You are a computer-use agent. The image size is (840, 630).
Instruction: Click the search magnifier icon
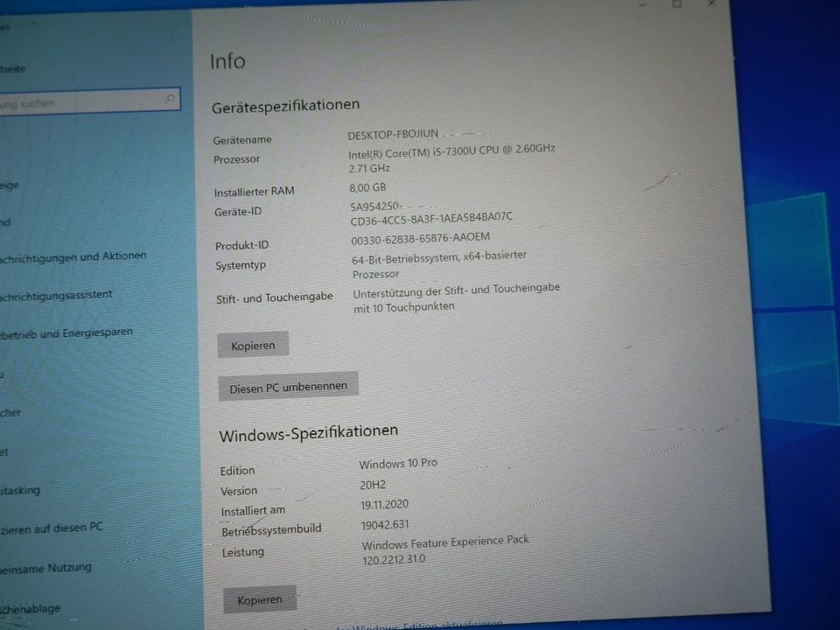click(x=170, y=98)
